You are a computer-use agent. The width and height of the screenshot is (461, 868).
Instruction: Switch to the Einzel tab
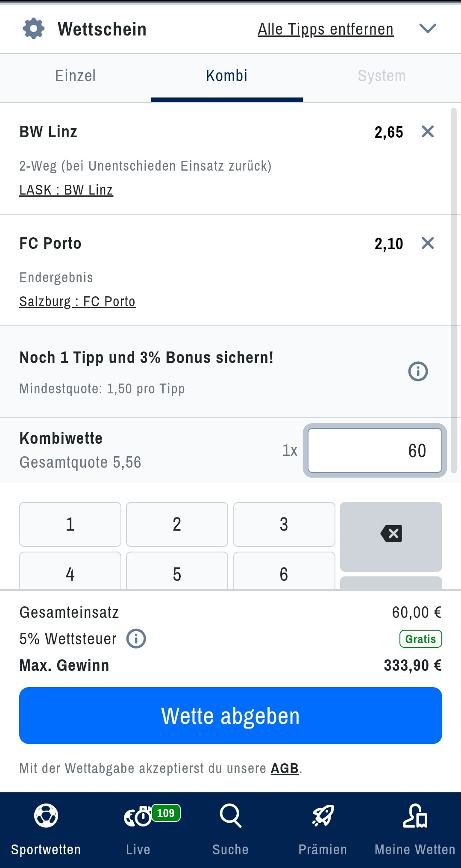click(x=76, y=76)
